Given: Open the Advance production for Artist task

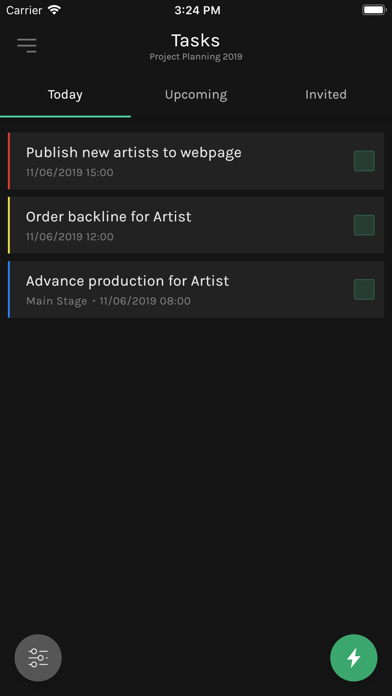Looking at the screenshot, I should point(196,289).
